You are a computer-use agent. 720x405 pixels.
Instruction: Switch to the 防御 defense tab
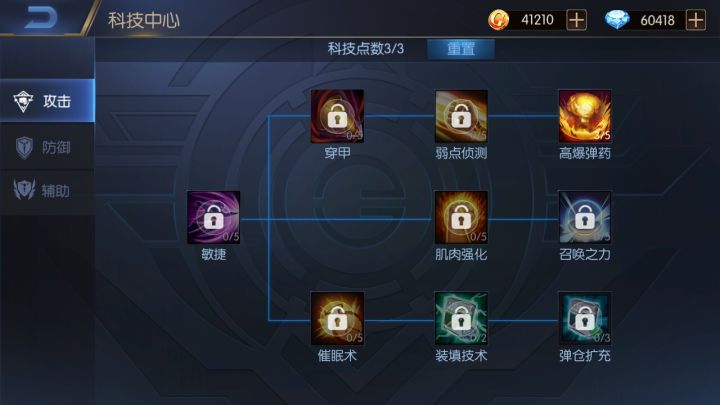click(47, 147)
